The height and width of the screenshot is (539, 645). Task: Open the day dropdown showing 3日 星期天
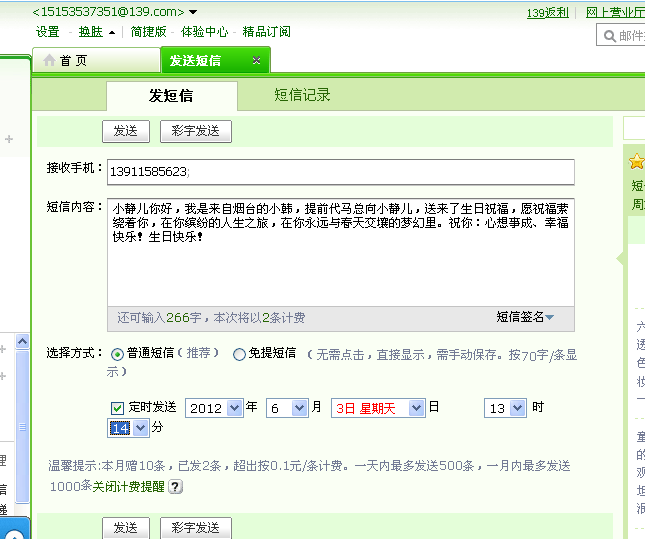click(378, 408)
